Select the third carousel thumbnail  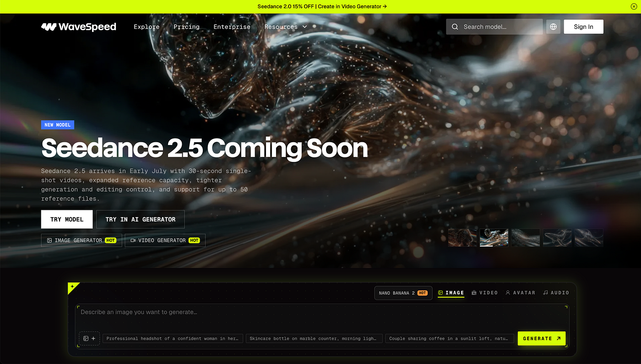[526, 238]
